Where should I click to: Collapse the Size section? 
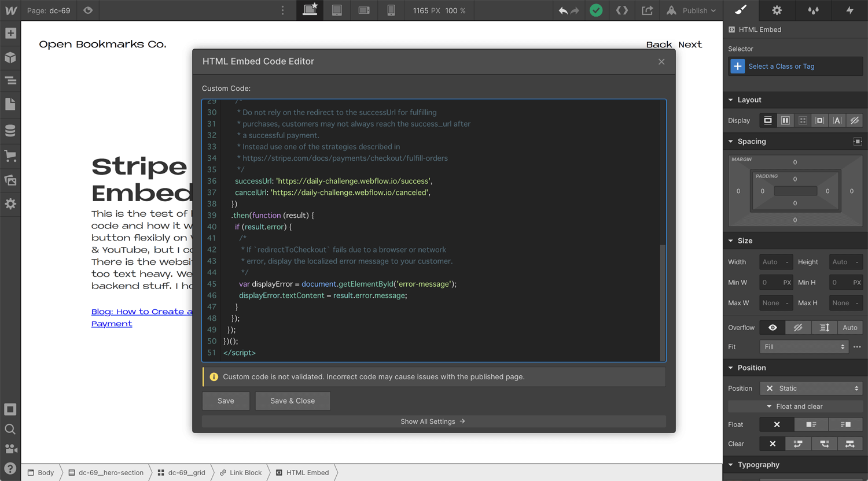pyautogui.click(x=740, y=241)
